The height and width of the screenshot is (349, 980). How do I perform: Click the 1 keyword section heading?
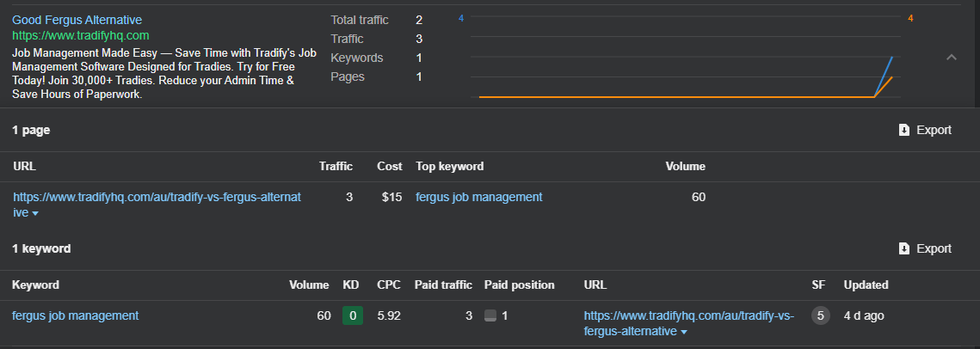(x=41, y=249)
